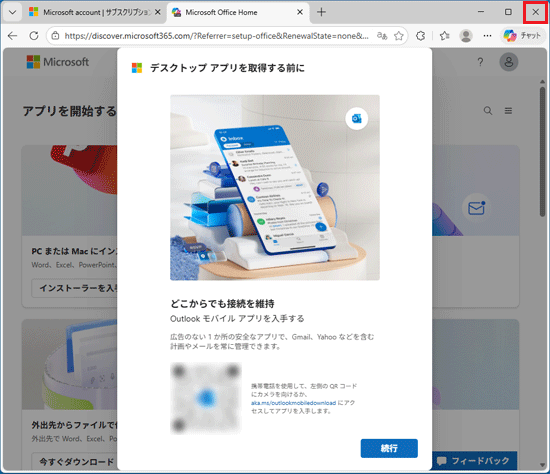Switch to the Microsoft account subscription tab
The width and height of the screenshot is (550, 474).
[95, 12]
